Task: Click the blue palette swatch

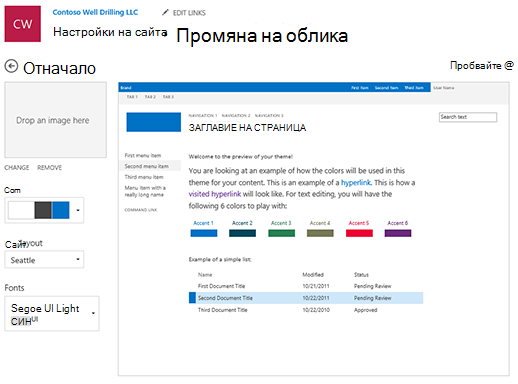Action: coord(61,210)
